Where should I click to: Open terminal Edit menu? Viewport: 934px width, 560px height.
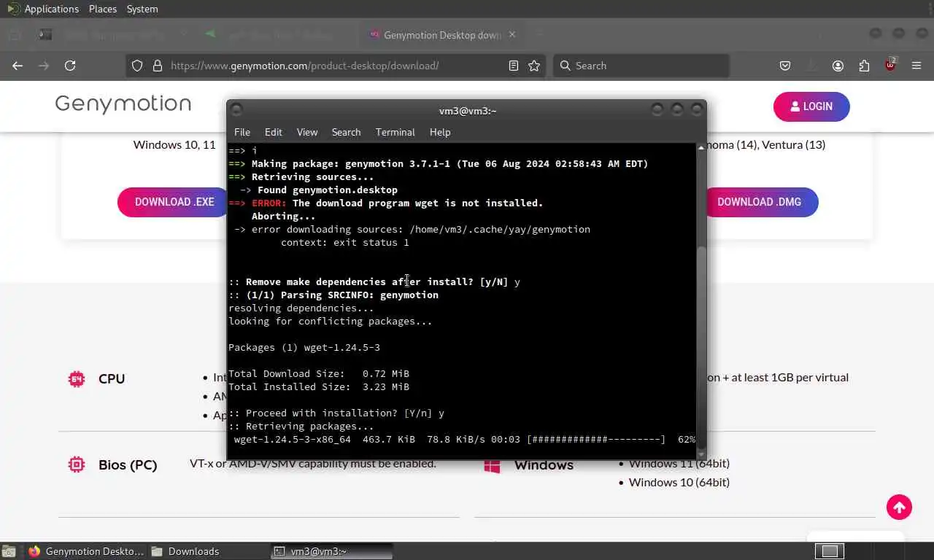pos(274,132)
